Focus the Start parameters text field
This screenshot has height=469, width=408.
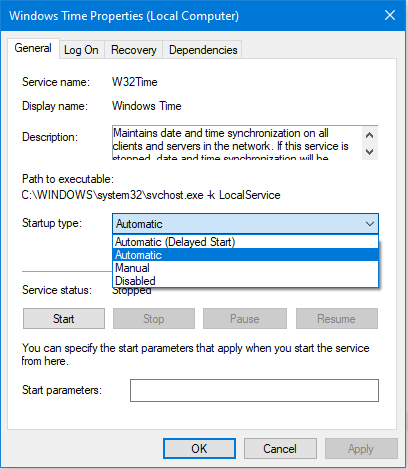point(254,390)
